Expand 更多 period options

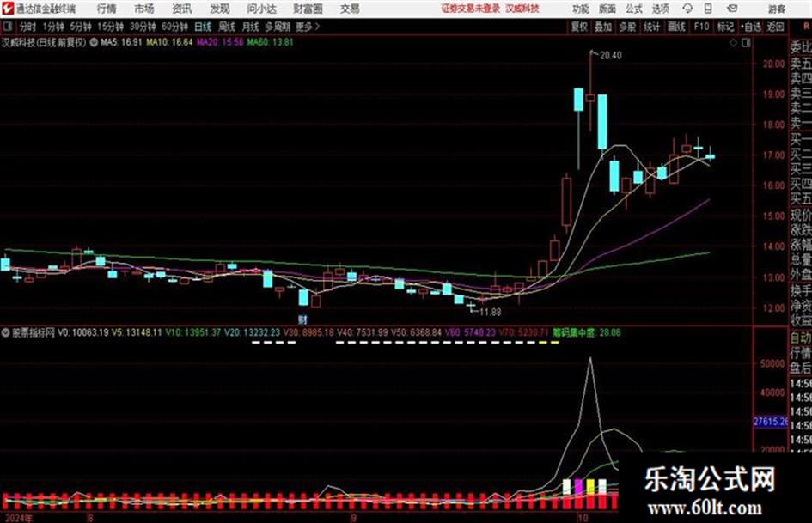pos(308,27)
